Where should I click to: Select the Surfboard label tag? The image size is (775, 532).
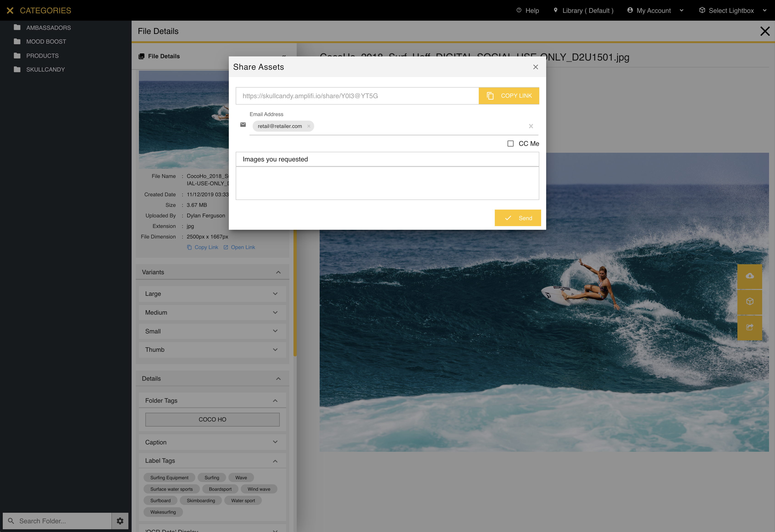click(161, 501)
